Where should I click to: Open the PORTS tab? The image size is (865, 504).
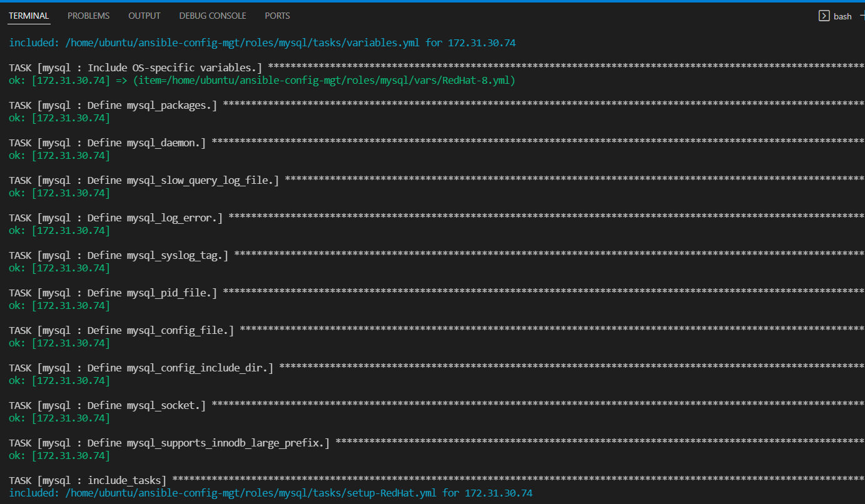[277, 16]
